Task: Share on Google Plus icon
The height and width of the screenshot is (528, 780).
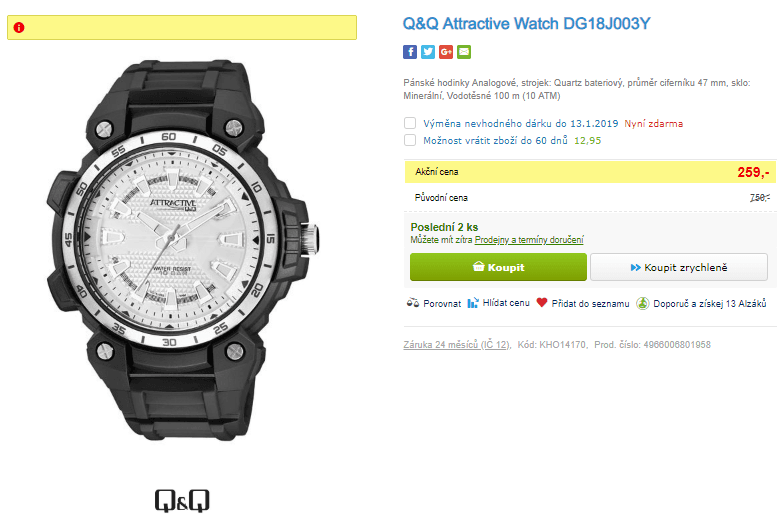Action: (446, 52)
